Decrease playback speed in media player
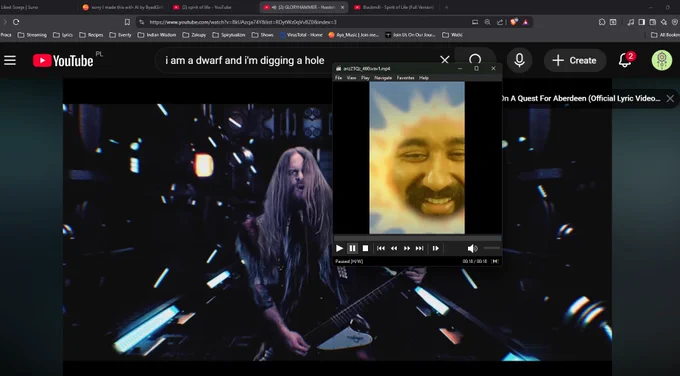This screenshot has height=376, width=680. click(394, 248)
